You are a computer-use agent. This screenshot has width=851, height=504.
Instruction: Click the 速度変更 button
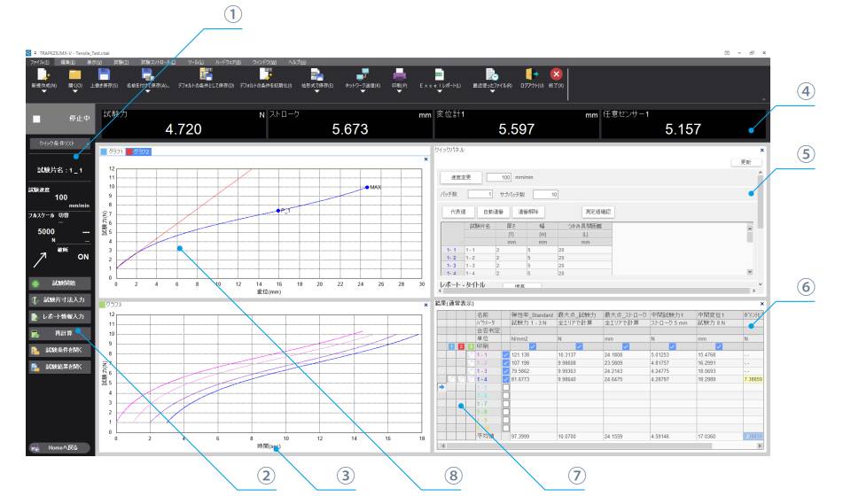pyautogui.click(x=461, y=177)
